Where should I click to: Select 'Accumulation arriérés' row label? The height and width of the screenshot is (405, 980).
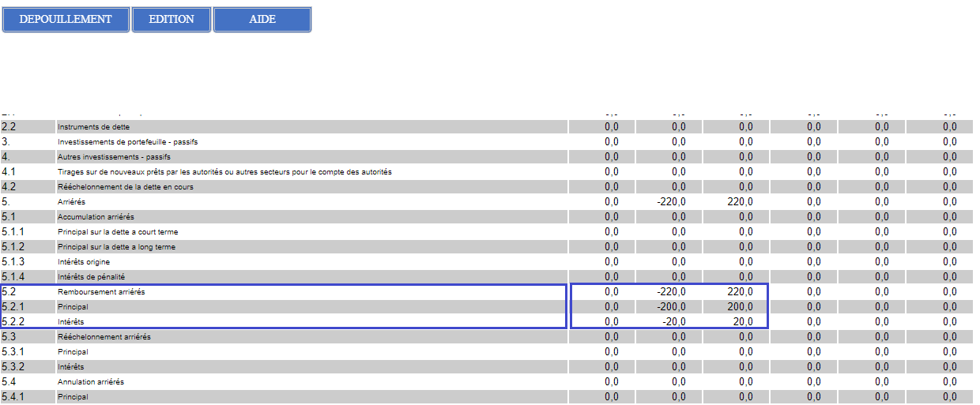coord(96,217)
